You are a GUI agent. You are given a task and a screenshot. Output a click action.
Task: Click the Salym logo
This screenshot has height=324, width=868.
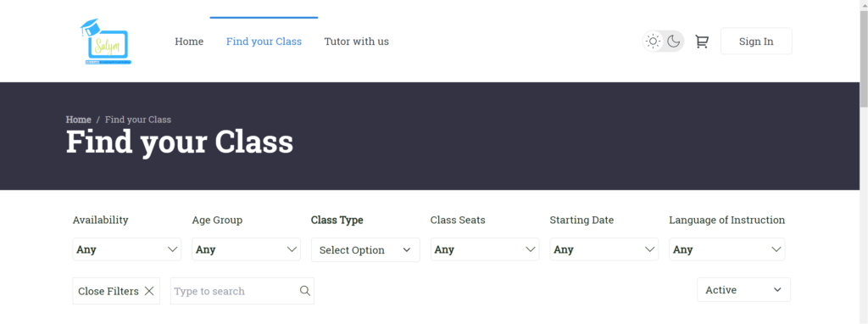point(106,42)
